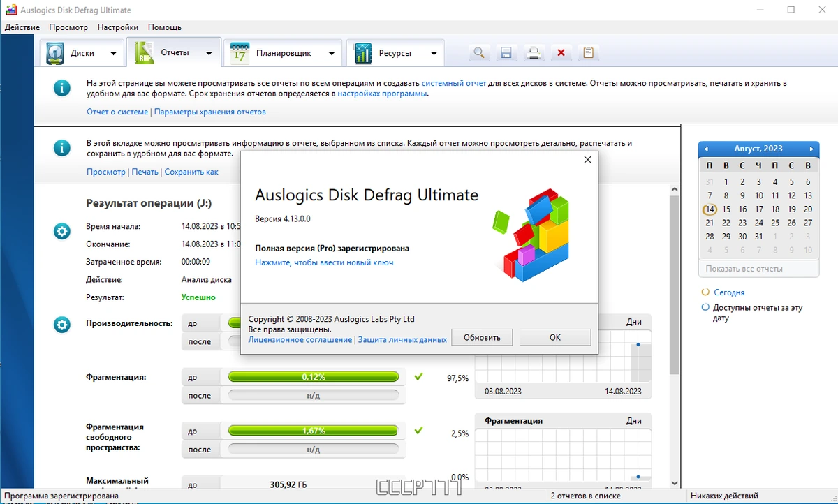Screen dimensions: 838x504
Task: Open Защита личных данных link
Action: (402, 339)
